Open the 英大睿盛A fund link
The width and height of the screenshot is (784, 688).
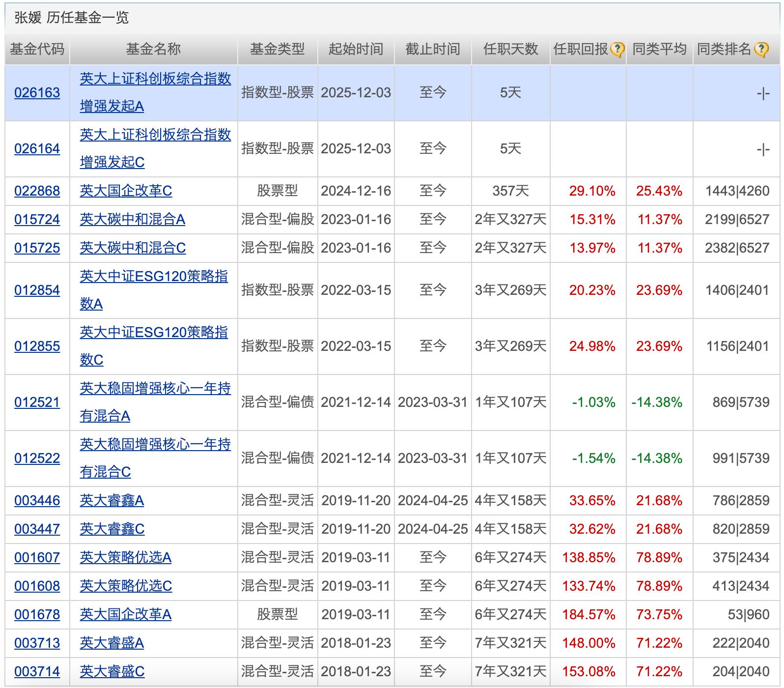click(x=112, y=643)
